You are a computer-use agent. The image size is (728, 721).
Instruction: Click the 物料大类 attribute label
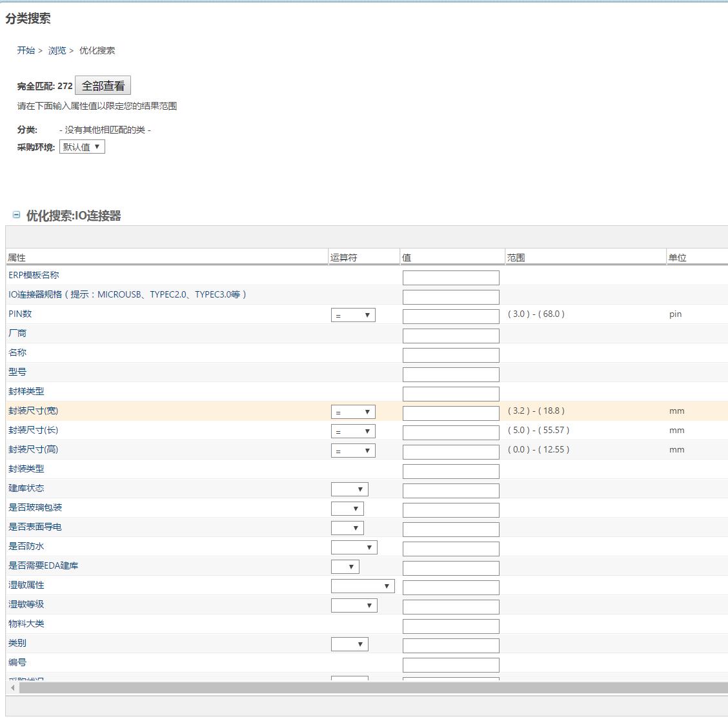tap(26, 624)
